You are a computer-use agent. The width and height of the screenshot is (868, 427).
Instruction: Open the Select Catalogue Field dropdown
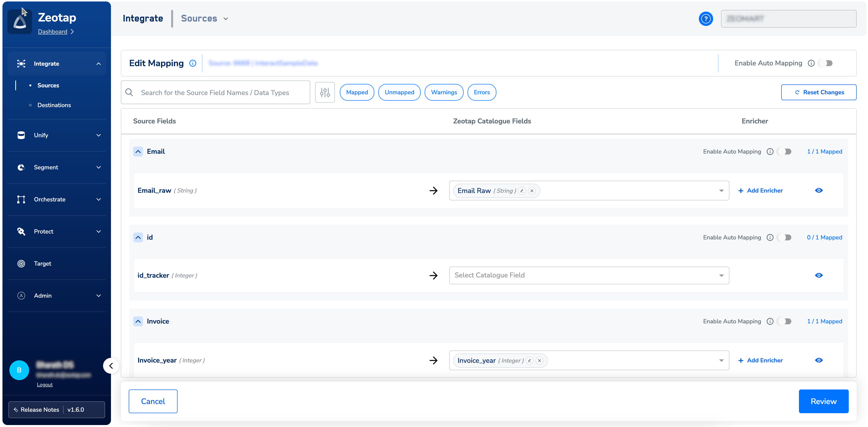point(589,275)
